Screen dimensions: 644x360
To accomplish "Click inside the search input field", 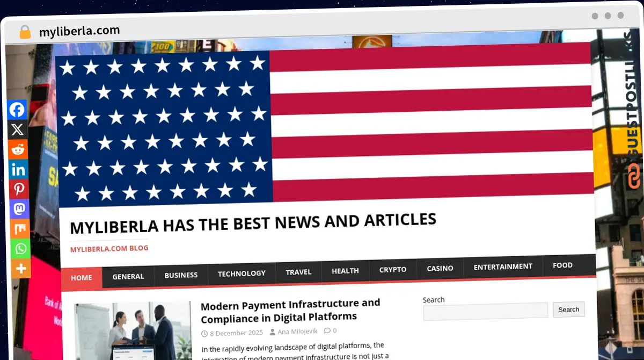I will (484, 310).
